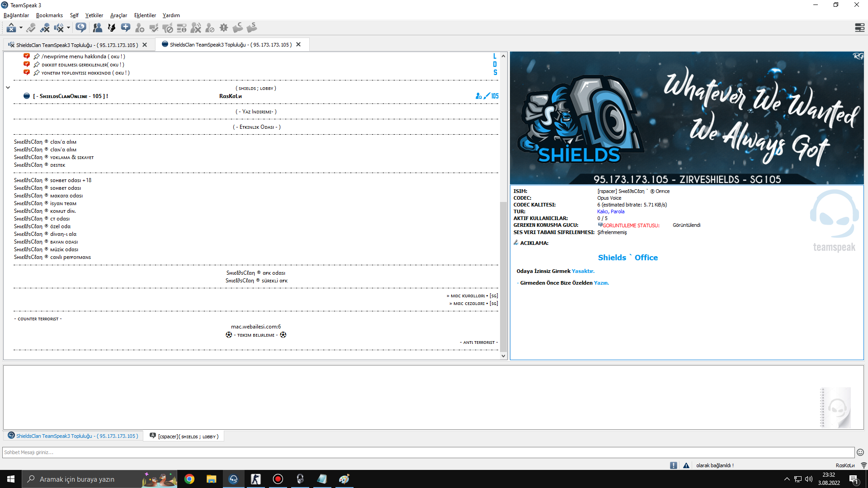Select the isyan team channel
Viewport: 868px width, 488px height.
click(45, 203)
